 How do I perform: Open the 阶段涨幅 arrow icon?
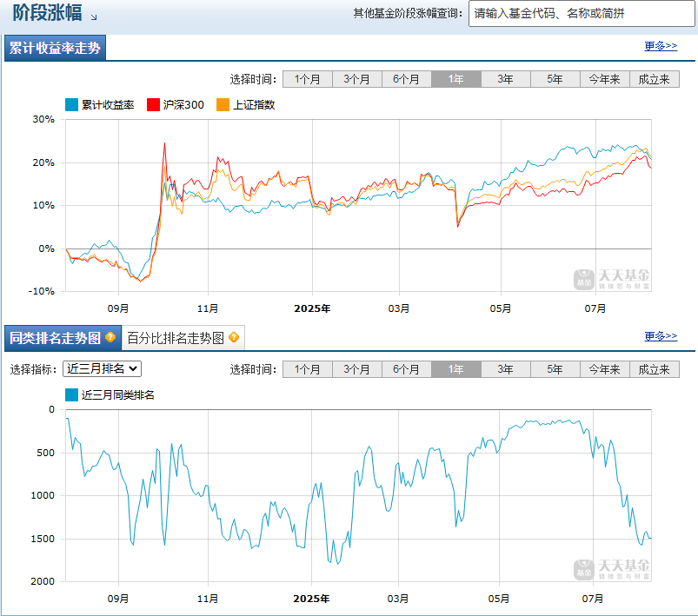tap(94, 17)
